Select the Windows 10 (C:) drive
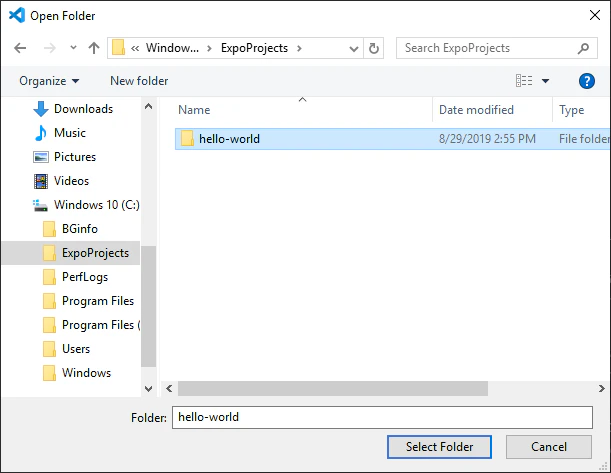 click(97, 205)
